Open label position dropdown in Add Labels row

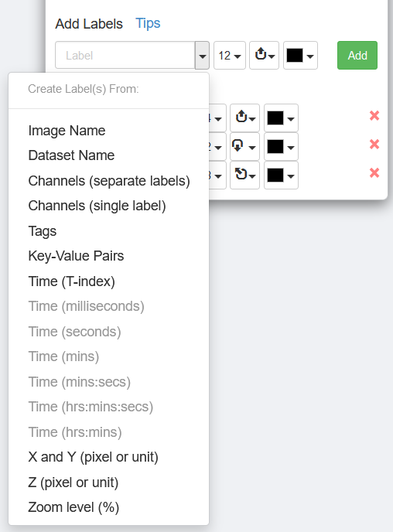[x=264, y=56]
